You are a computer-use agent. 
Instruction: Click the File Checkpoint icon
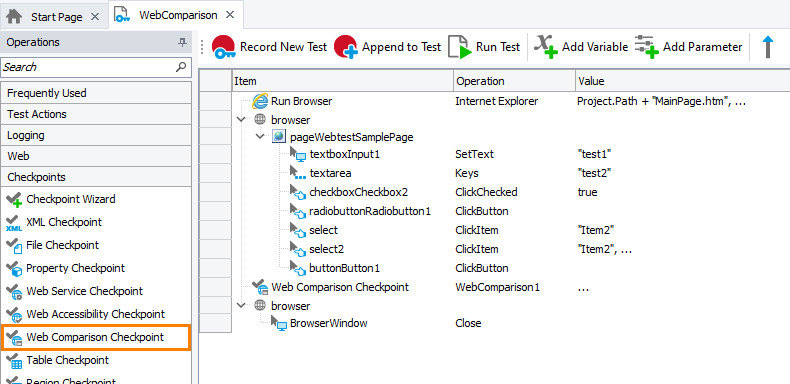pyautogui.click(x=14, y=246)
